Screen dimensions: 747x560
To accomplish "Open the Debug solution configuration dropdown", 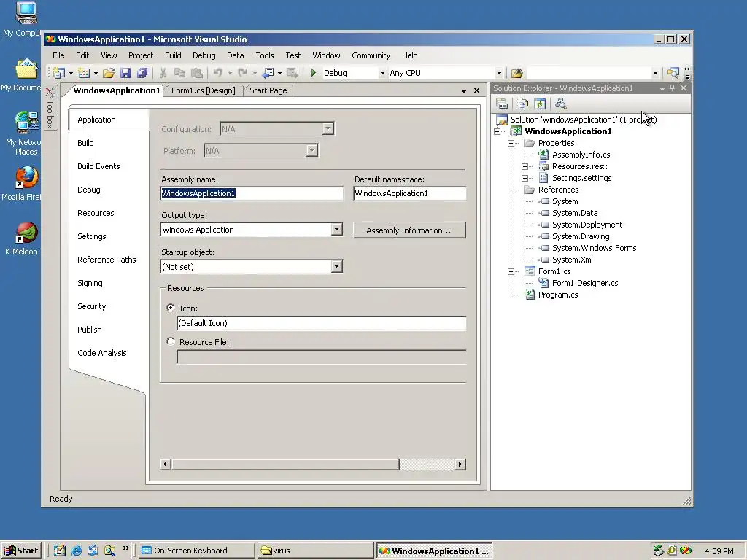I will pyautogui.click(x=382, y=73).
